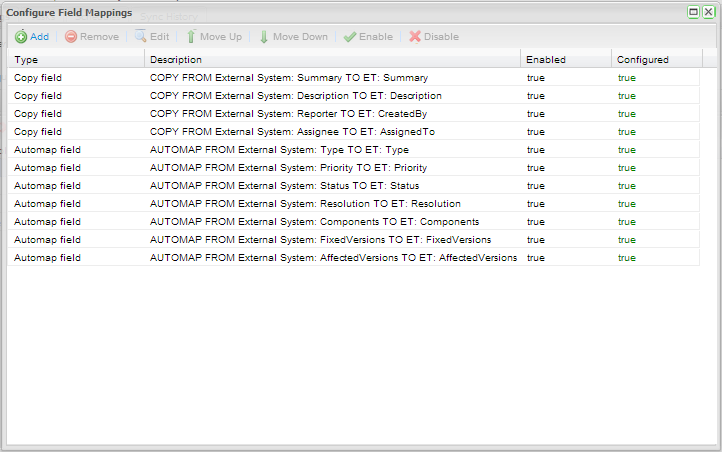
Task: Click the Add mapping toolbar button
Action: (x=32, y=37)
